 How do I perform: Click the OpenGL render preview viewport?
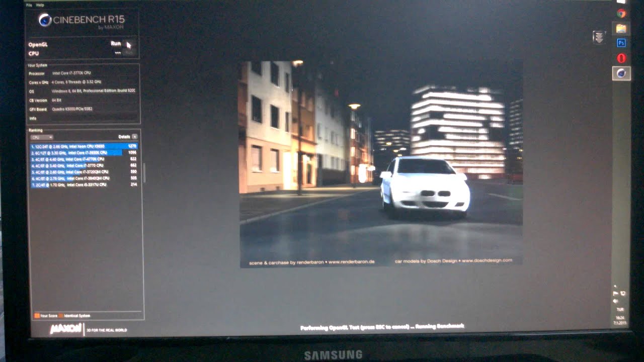(x=381, y=164)
